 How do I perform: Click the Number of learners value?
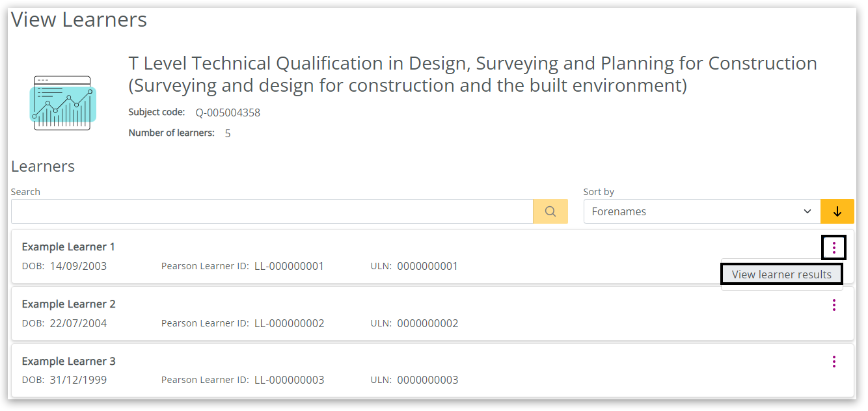click(228, 133)
